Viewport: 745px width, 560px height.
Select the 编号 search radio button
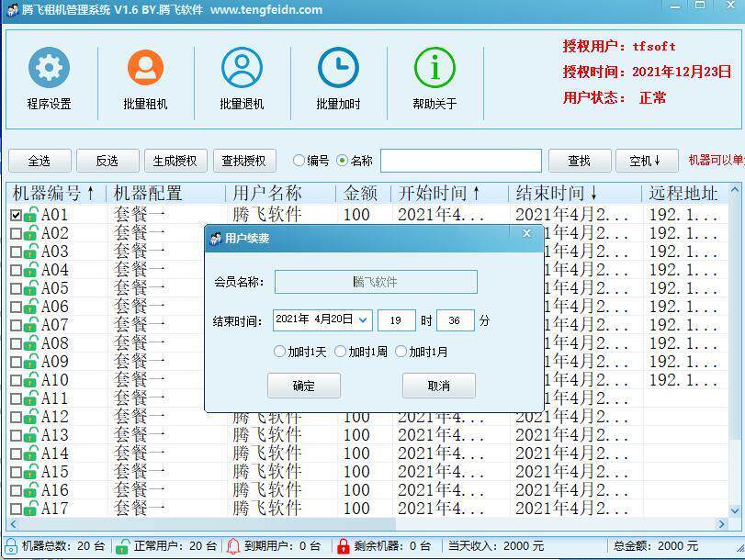pos(299,161)
